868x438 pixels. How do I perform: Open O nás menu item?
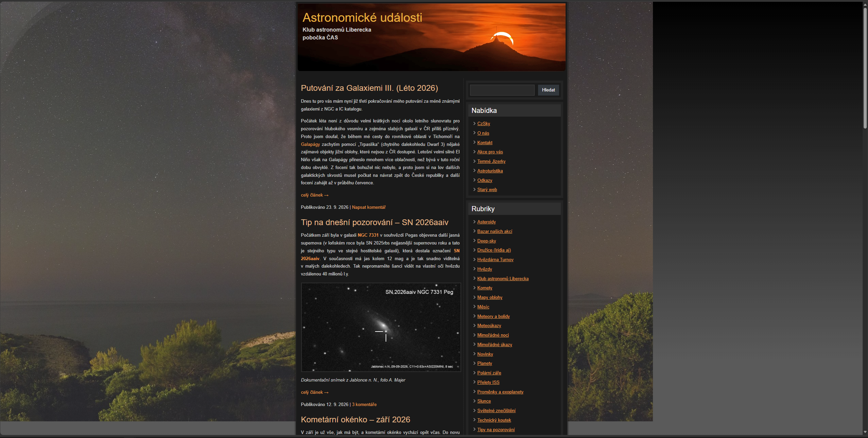tap(483, 133)
